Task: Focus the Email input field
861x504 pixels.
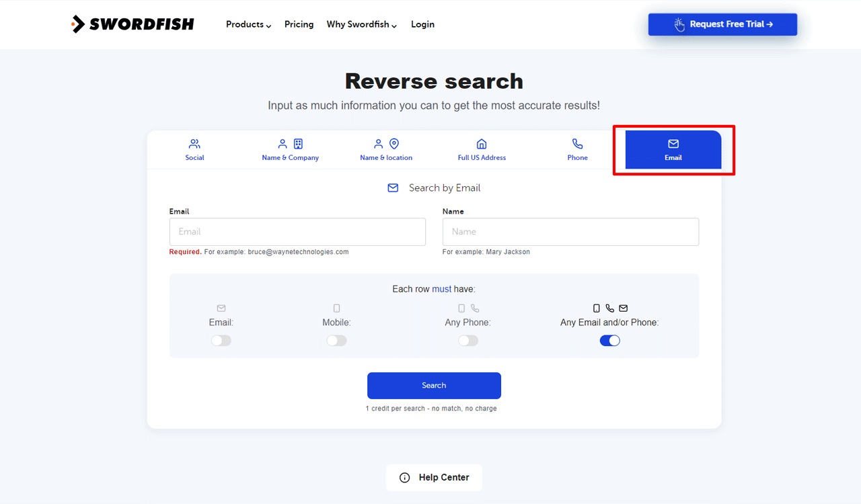Action: 297,232
